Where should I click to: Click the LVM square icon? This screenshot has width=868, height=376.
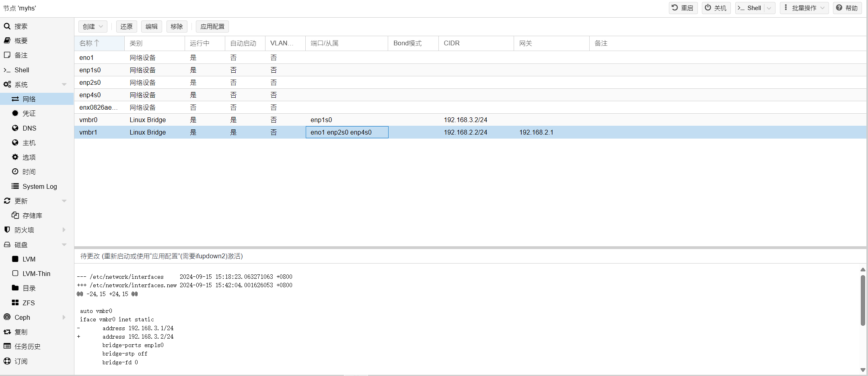pyautogui.click(x=15, y=259)
